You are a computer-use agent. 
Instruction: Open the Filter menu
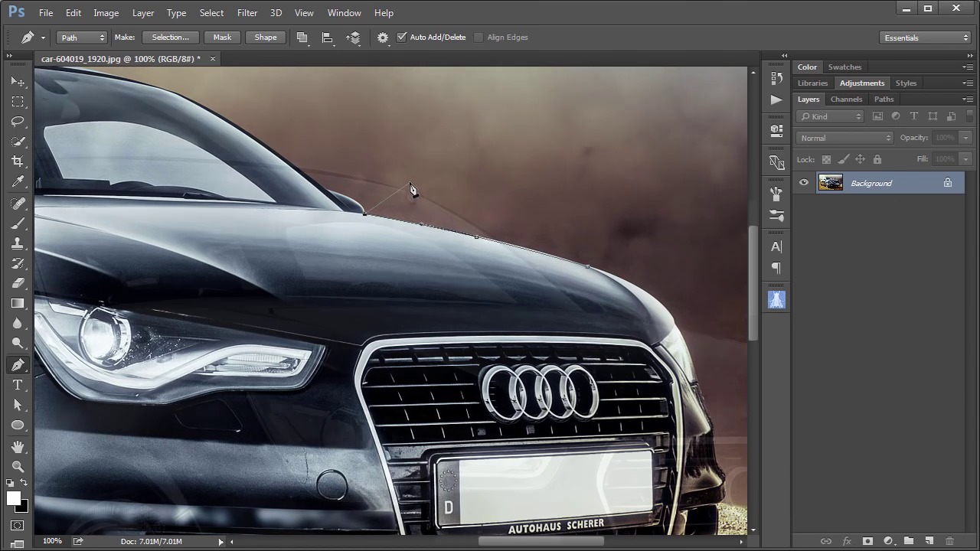(247, 13)
